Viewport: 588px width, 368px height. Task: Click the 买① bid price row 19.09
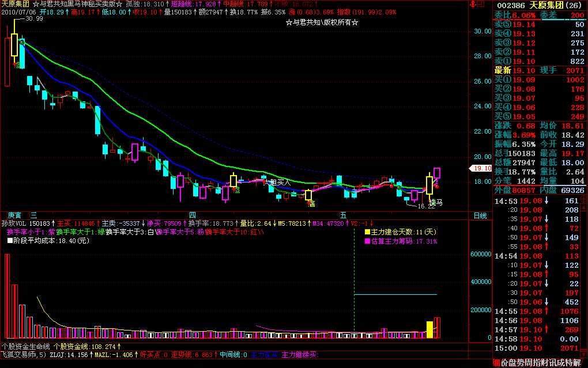click(x=539, y=80)
